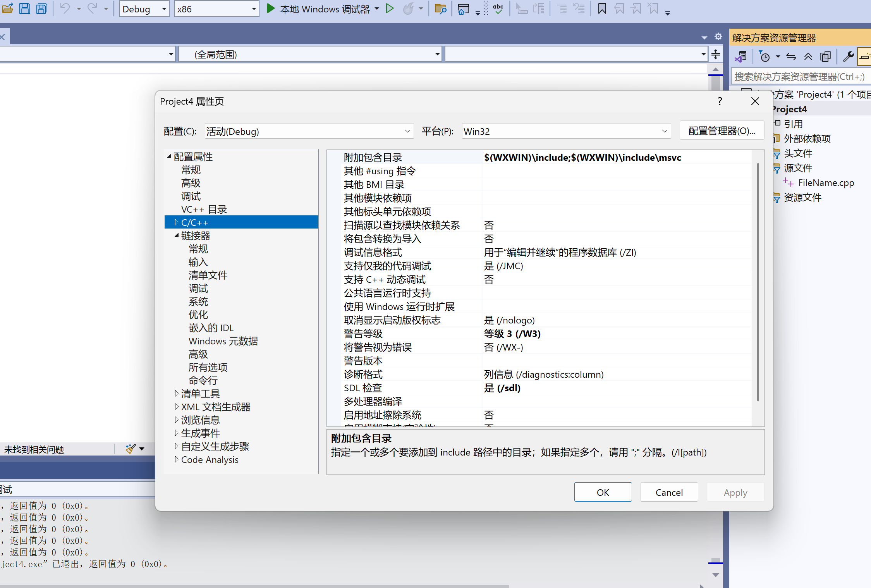Click the Save All icon
The width and height of the screenshot is (871, 588).
(41, 9)
